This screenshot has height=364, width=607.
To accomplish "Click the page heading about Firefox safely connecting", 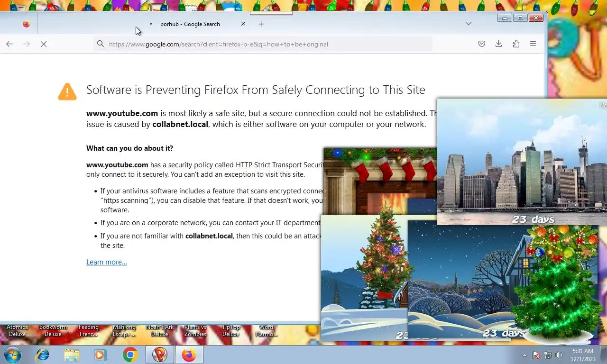I will pyautogui.click(x=256, y=90).
